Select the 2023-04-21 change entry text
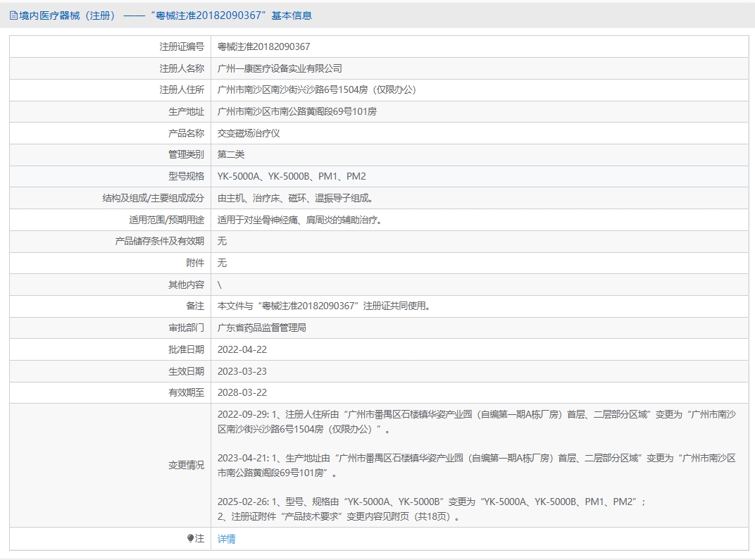The image size is (755, 560). (x=477, y=466)
